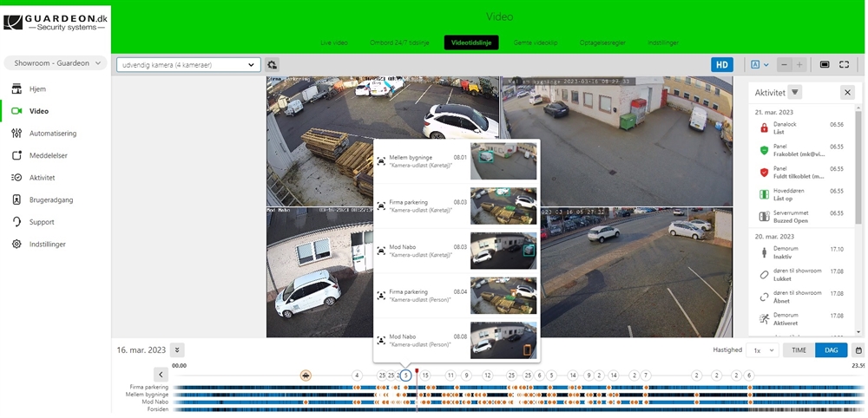
Task: Click the 12-event cluster on timeline
Action: [487, 376]
